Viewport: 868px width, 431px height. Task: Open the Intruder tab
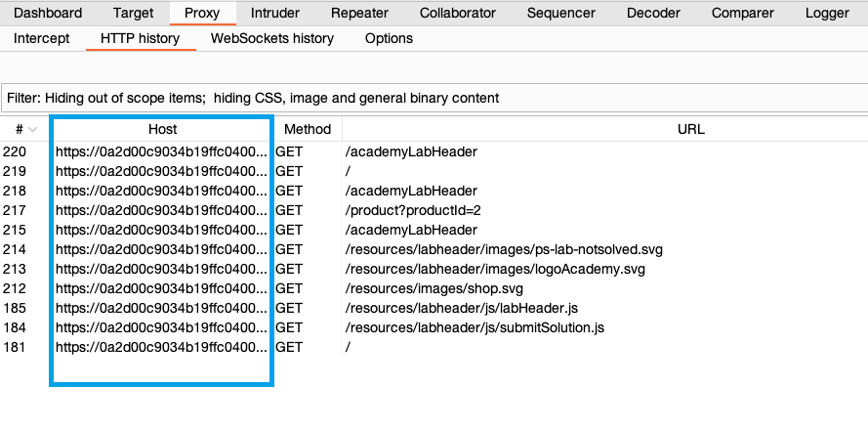click(275, 14)
